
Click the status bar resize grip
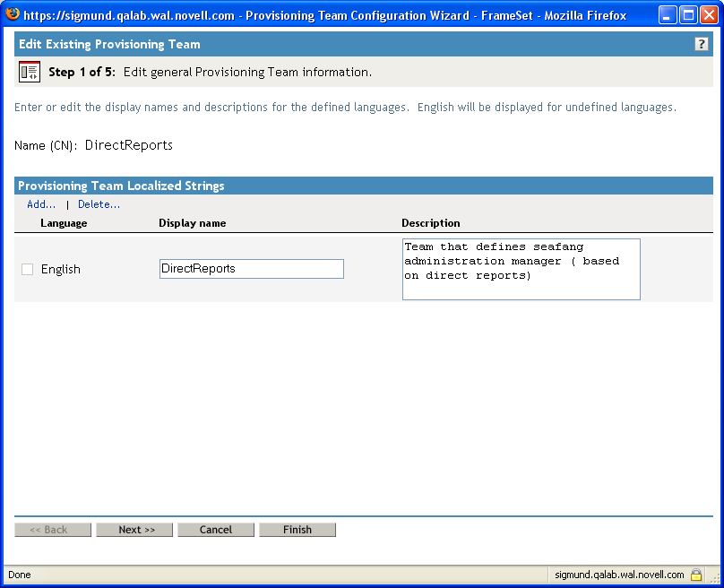pos(715,577)
